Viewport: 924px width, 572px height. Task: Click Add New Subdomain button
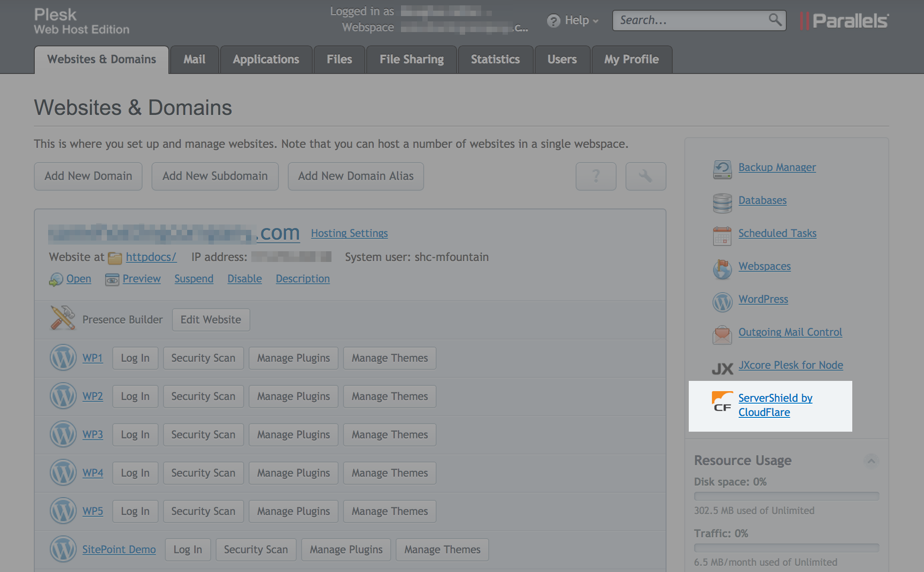point(215,176)
